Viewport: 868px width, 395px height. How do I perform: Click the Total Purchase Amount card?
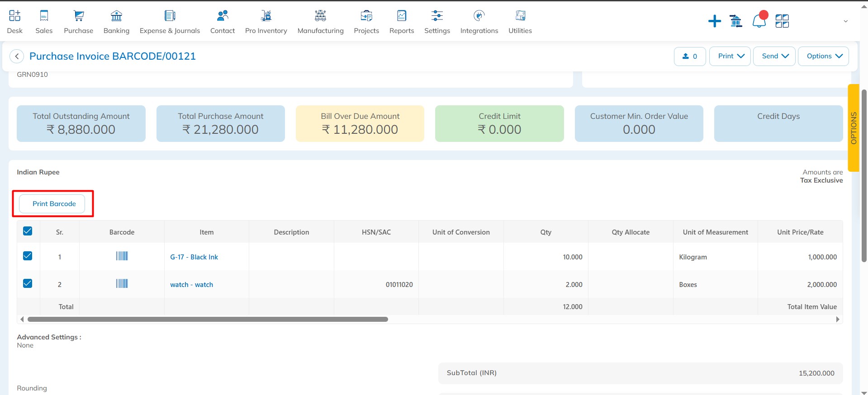coord(221,124)
